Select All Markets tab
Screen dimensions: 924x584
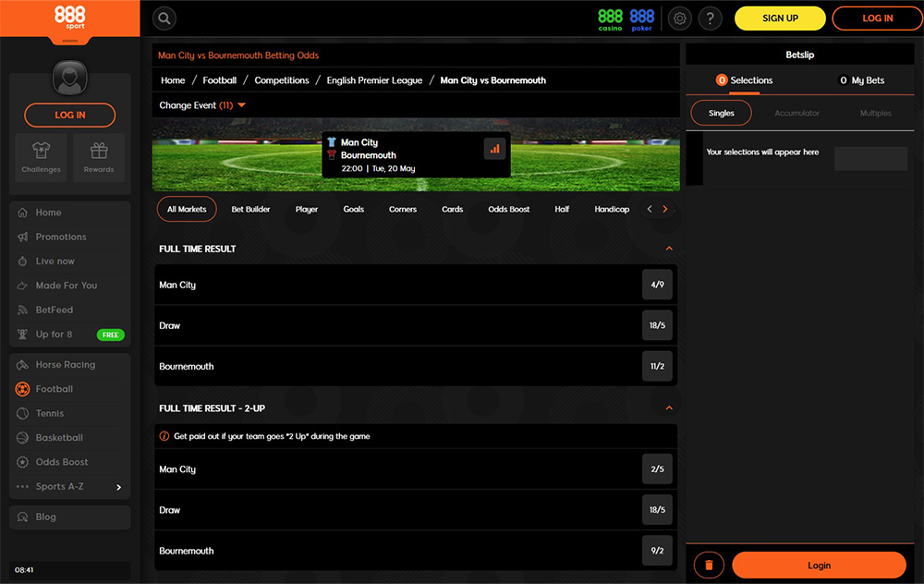point(187,209)
